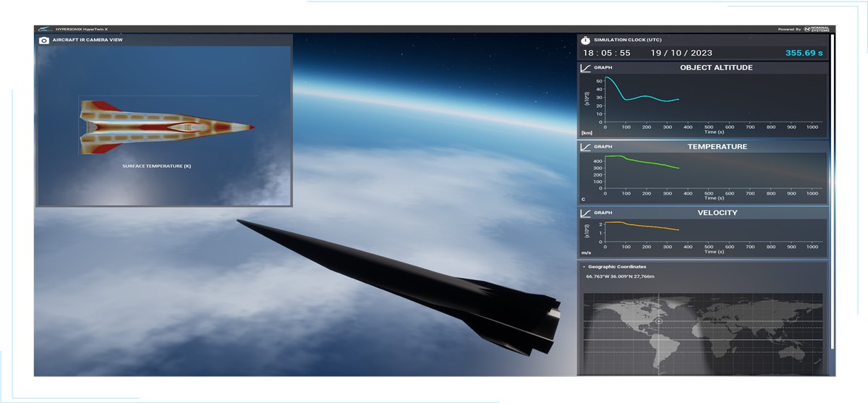Image resolution: width=868 pixels, height=403 pixels.
Task: Collapse the Geographic Coordinates section arrow
Action: 584,267
